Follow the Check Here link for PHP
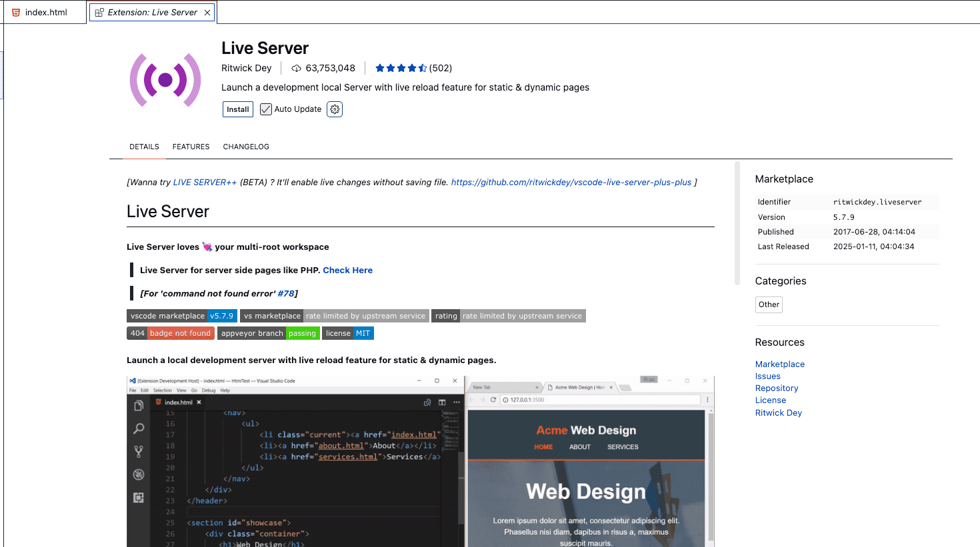980x547 pixels. (x=347, y=270)
